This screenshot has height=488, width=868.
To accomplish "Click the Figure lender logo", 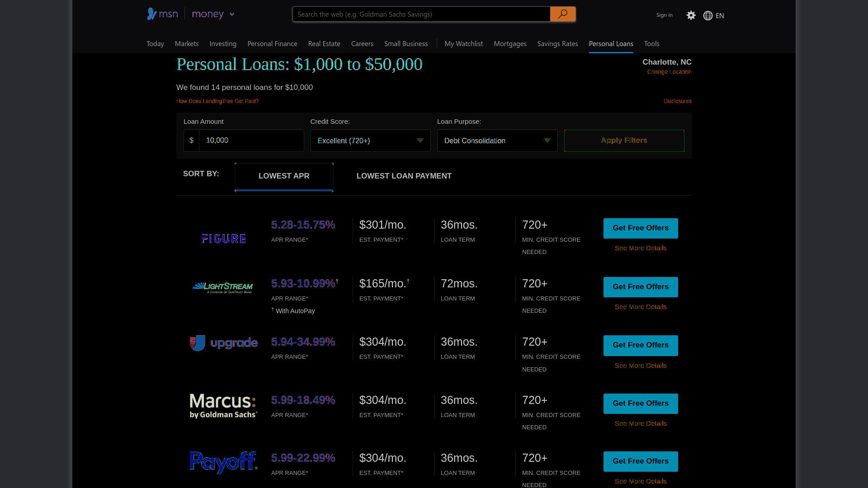I will coord(224,239).
